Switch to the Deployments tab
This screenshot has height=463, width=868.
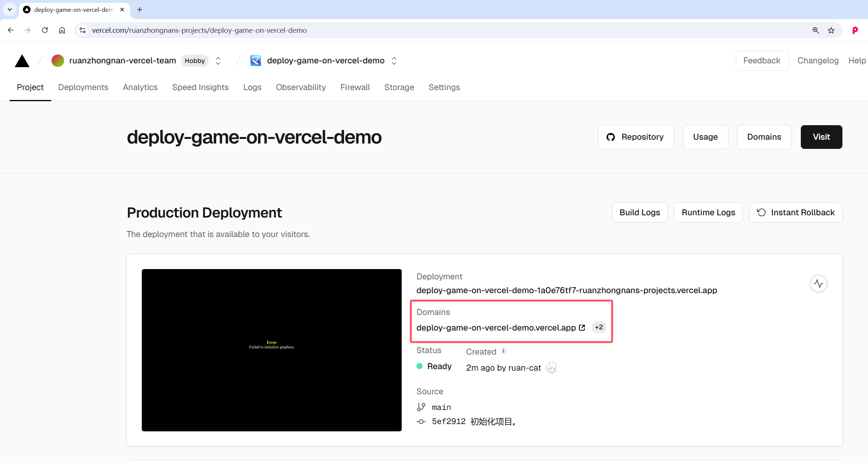83,87
